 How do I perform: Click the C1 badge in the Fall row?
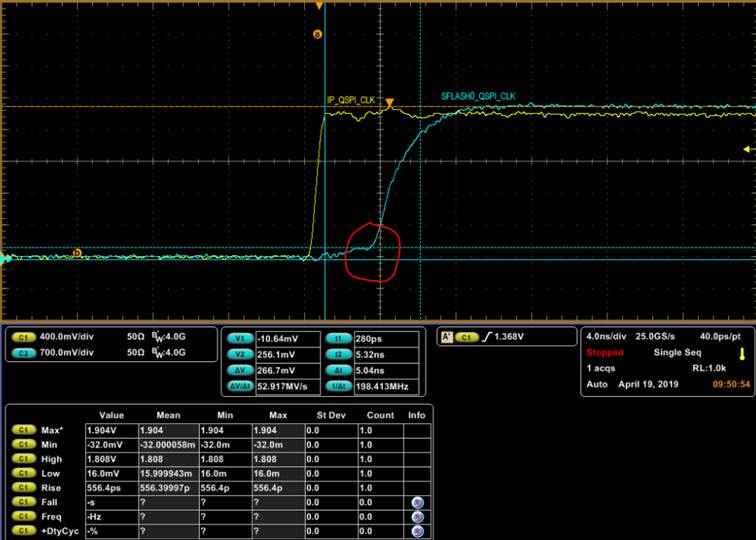click(x=24, y=502)
